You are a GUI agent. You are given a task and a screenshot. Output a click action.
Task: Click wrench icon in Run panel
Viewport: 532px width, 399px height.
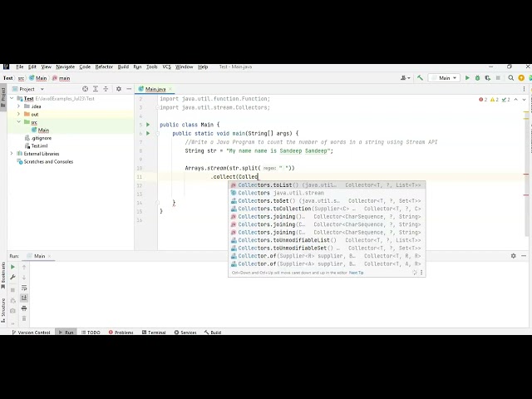[12, 277]
